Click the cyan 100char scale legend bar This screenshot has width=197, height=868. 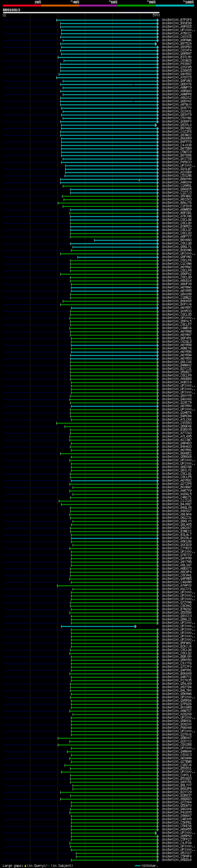137,866
